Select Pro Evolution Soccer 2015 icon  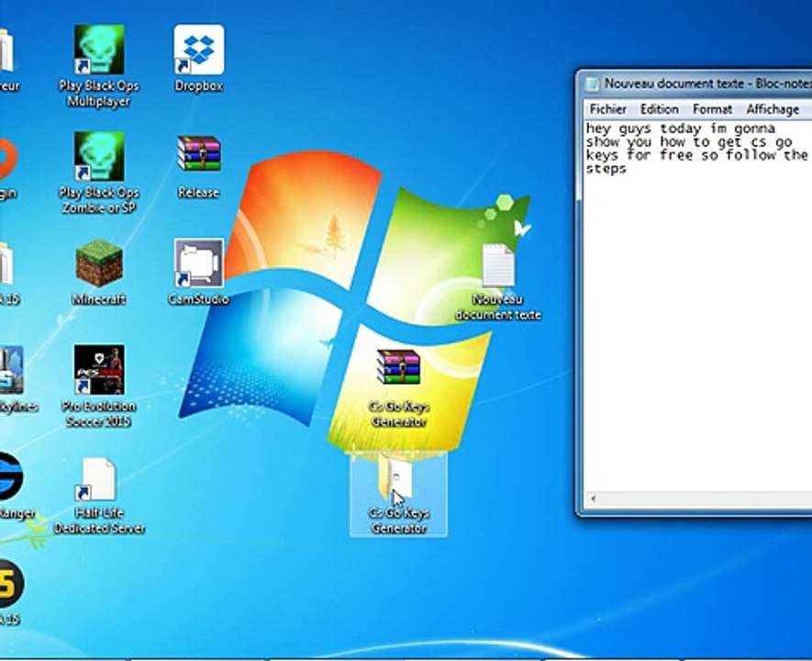[x=98, y=371]
